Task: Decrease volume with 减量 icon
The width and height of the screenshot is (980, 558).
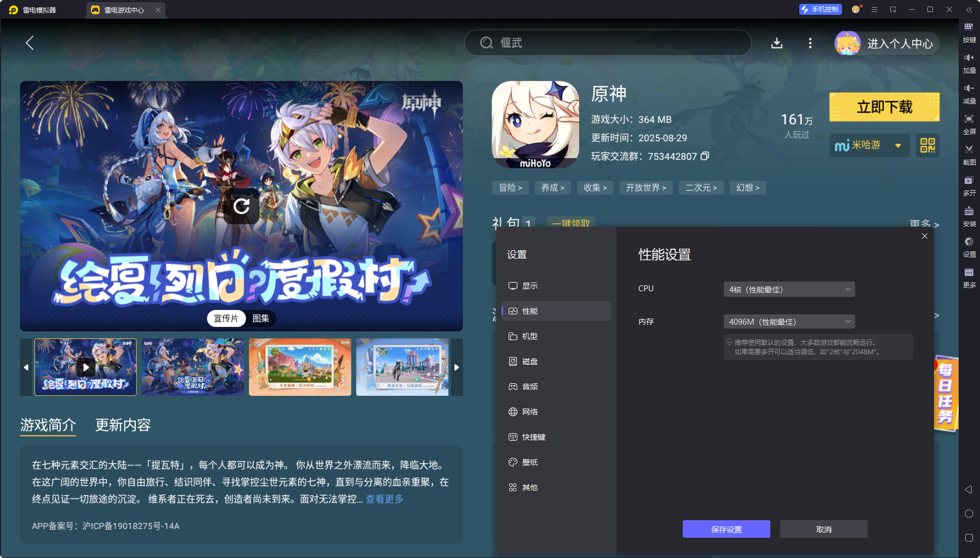Action: pyautogui.click(x=969, y=94)
